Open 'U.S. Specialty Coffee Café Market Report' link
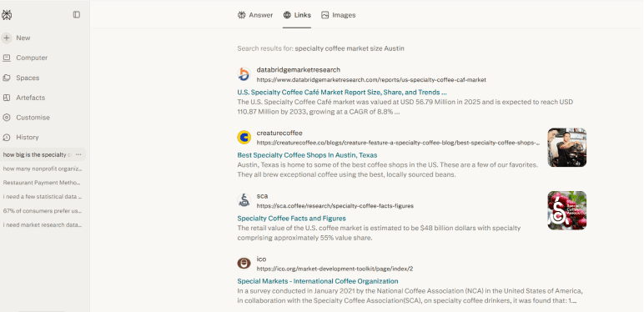Screen dimensions: 644x312 (x=342, y=93)
